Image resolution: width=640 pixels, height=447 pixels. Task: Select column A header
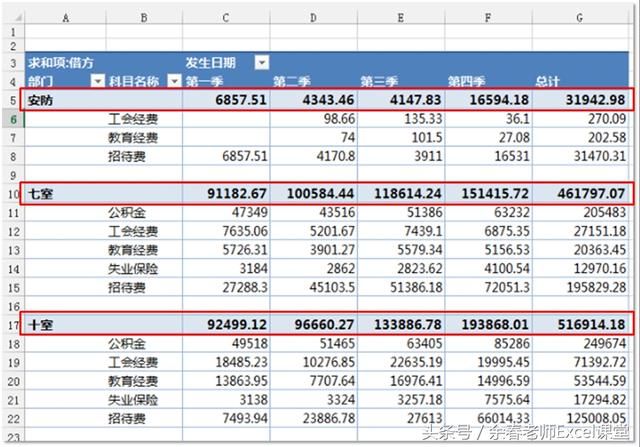pyautogui.click(x=66, y=18)
